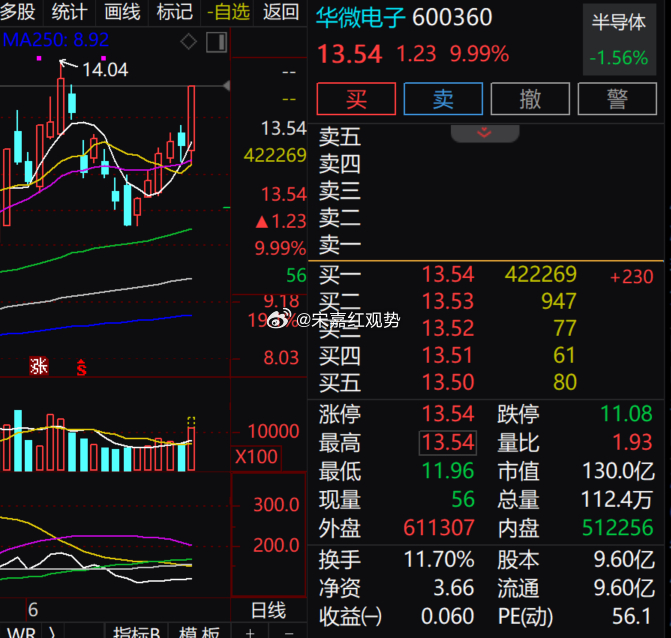
Task: Click the 撤 cancel order button
Action: tap(530, 99)
